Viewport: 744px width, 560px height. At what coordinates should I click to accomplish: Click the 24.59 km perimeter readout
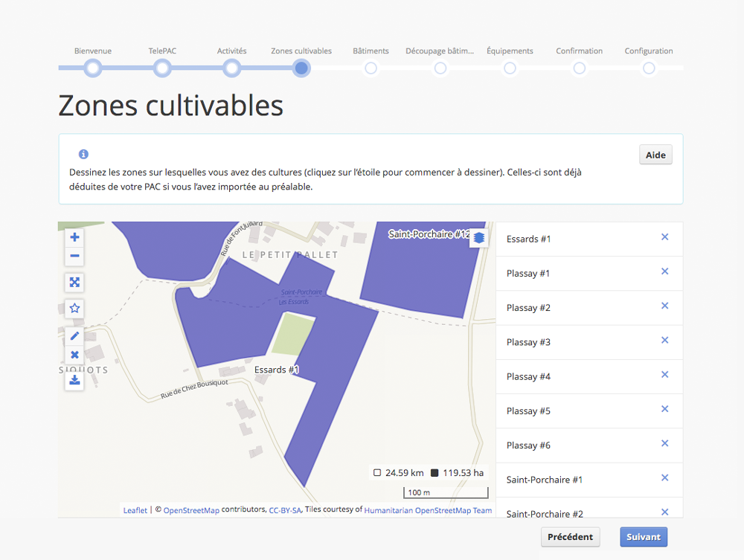pos(399,473)
